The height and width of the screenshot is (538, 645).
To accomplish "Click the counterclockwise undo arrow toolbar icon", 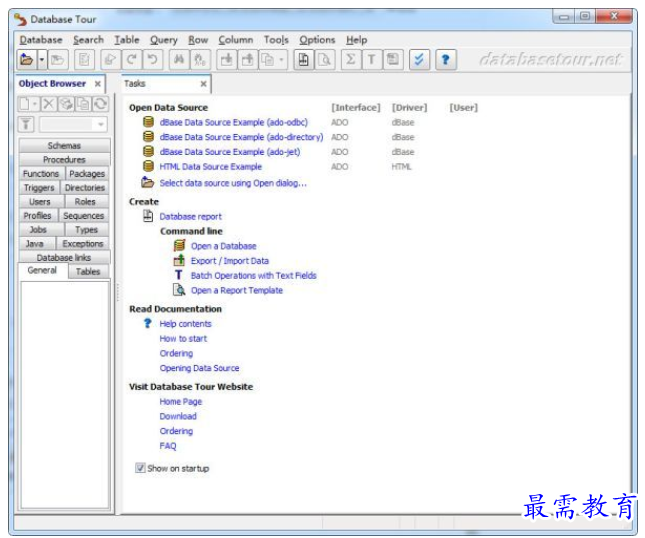I will [x=153, y=60].
